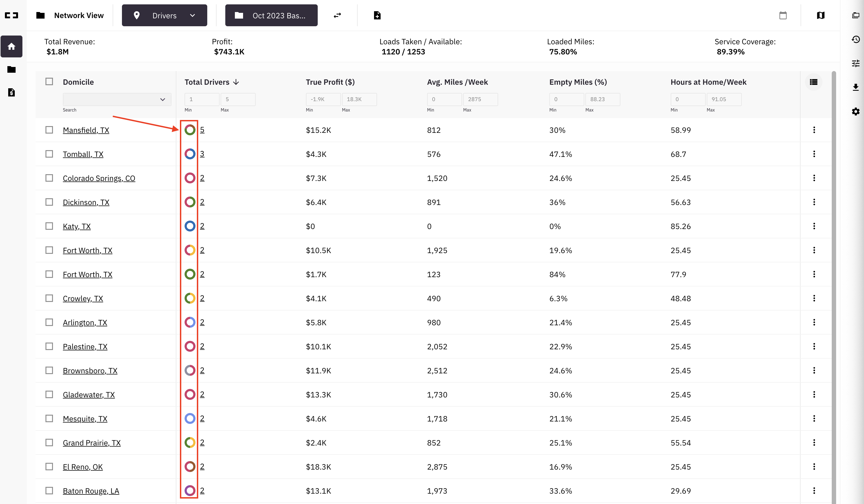Open the Oct 2023 Bas... scenario selector
Screen dimensions: 864x504
271,15
